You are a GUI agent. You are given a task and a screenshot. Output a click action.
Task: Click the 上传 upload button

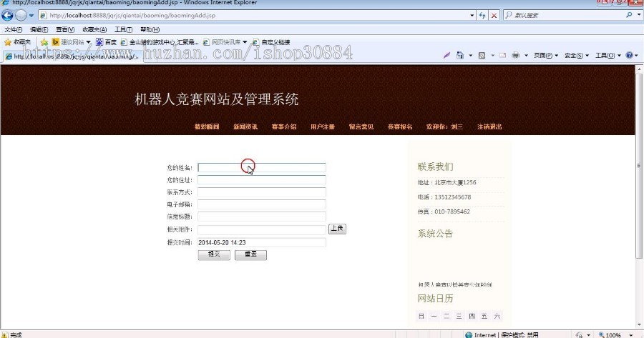[337, 229]
